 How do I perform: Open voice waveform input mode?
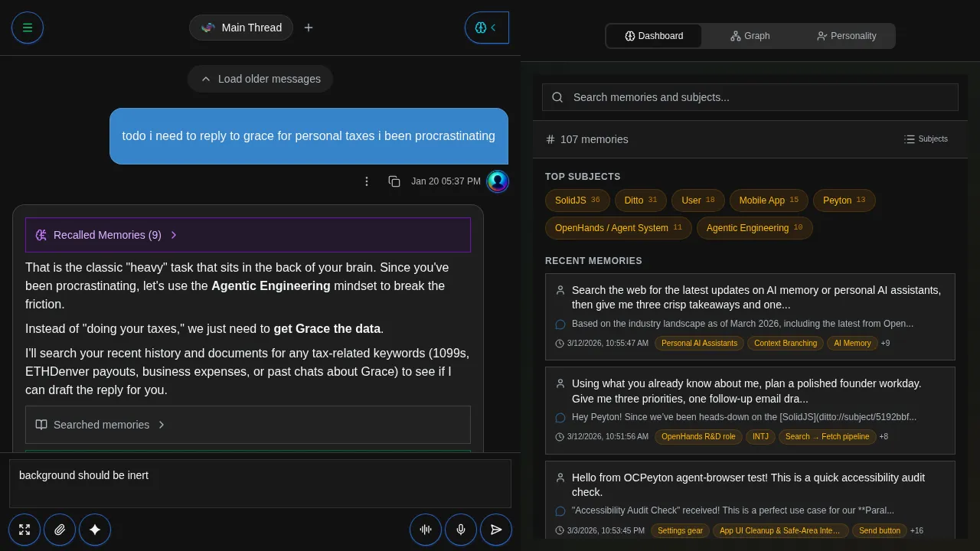(x=426, y=530)
